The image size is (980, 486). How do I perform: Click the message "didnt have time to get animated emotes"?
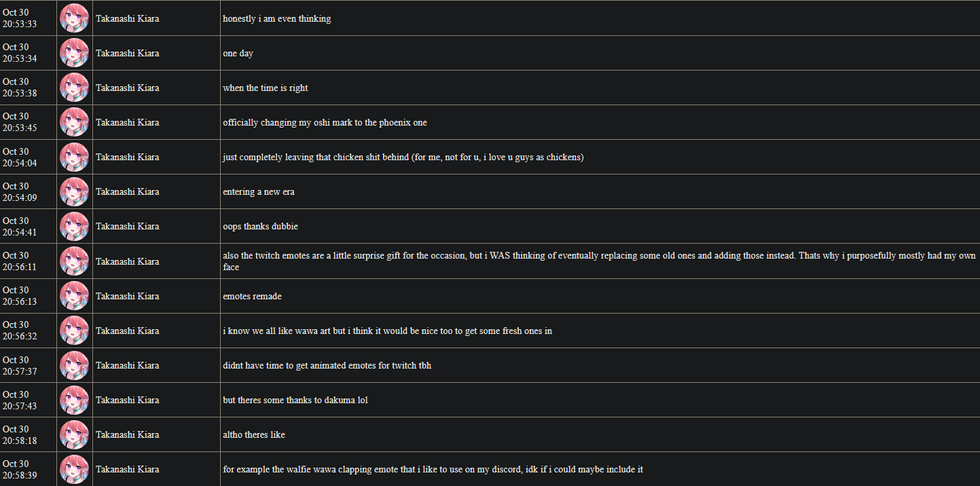(x=327, y=365)
